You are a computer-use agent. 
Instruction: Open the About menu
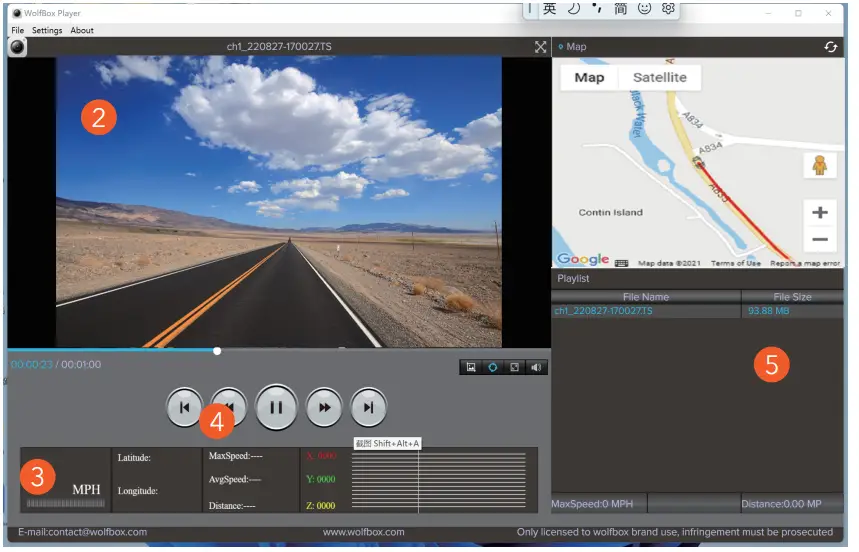click(x=82, y=31)
